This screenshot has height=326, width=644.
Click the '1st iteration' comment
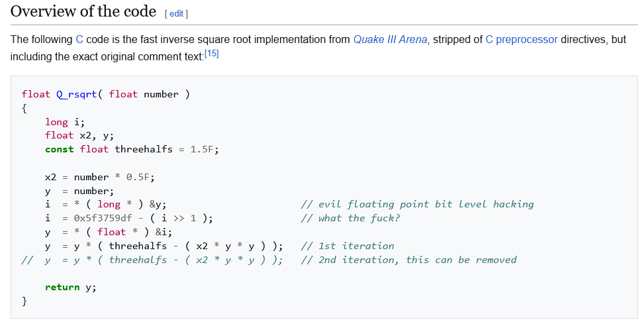[347, 246]
